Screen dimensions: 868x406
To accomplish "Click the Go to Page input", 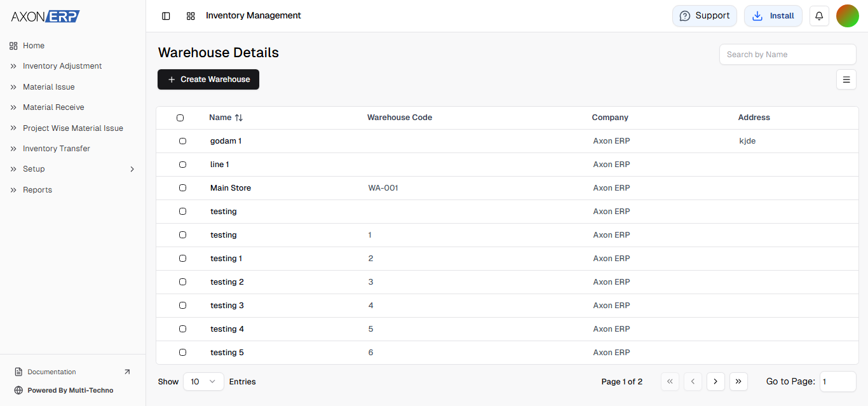I will 838,381.
